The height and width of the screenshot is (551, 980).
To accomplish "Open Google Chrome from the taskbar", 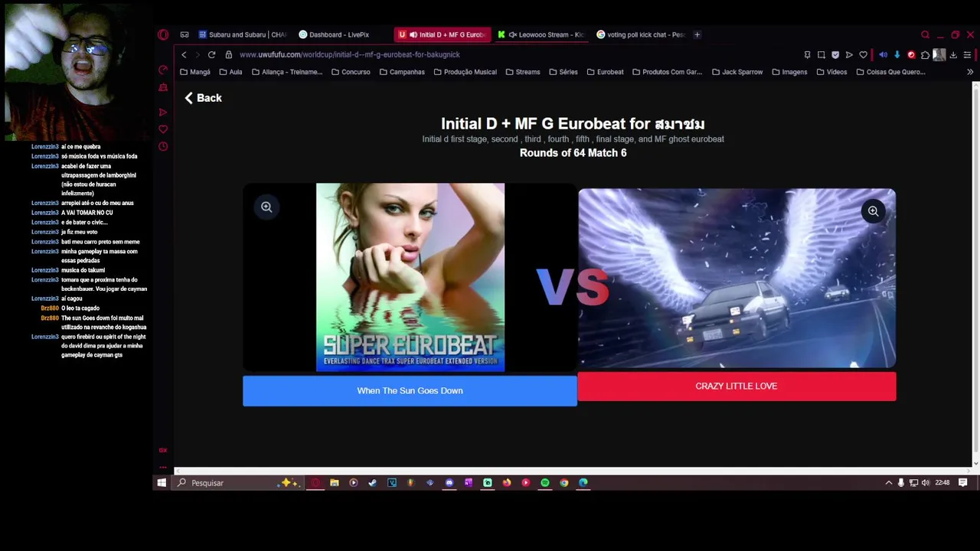I will click(564, 483).
